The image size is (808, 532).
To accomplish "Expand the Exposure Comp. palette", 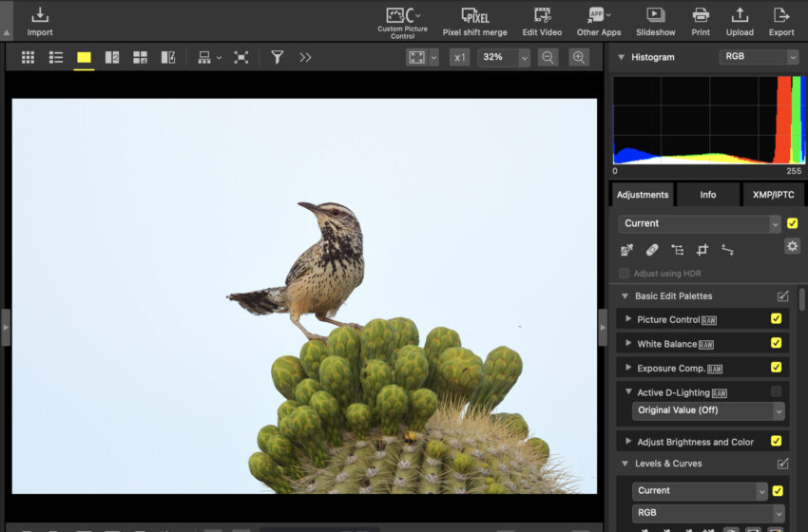I will click(x=628, y=368).
